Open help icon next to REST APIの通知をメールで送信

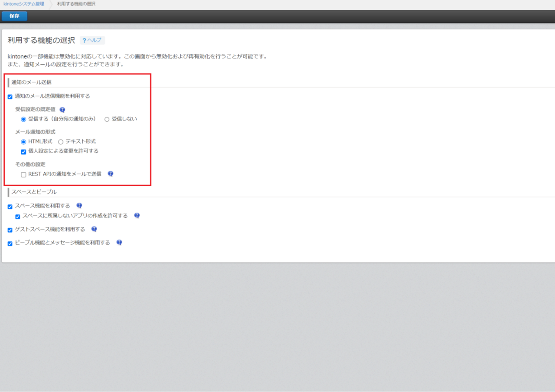point(111,174)
